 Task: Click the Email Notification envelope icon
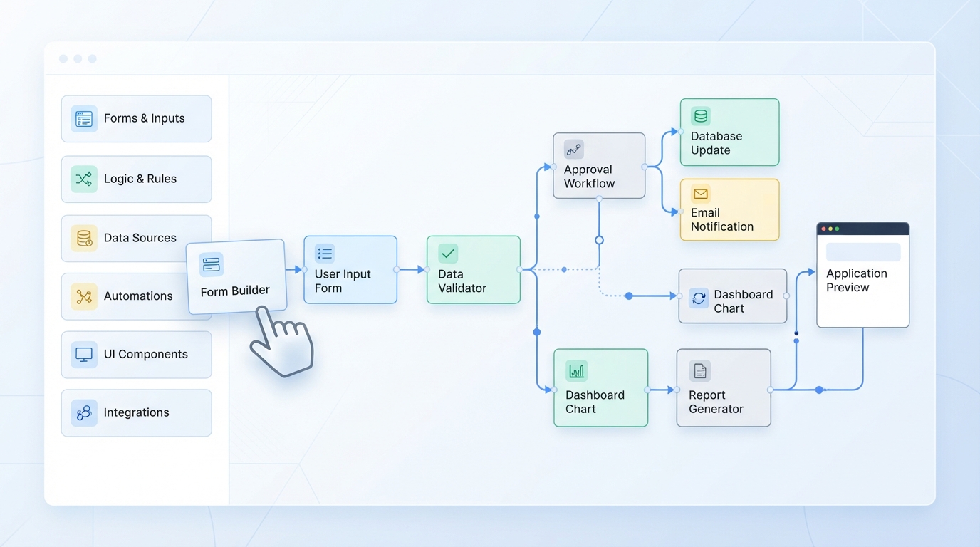(x=701, y=194)
